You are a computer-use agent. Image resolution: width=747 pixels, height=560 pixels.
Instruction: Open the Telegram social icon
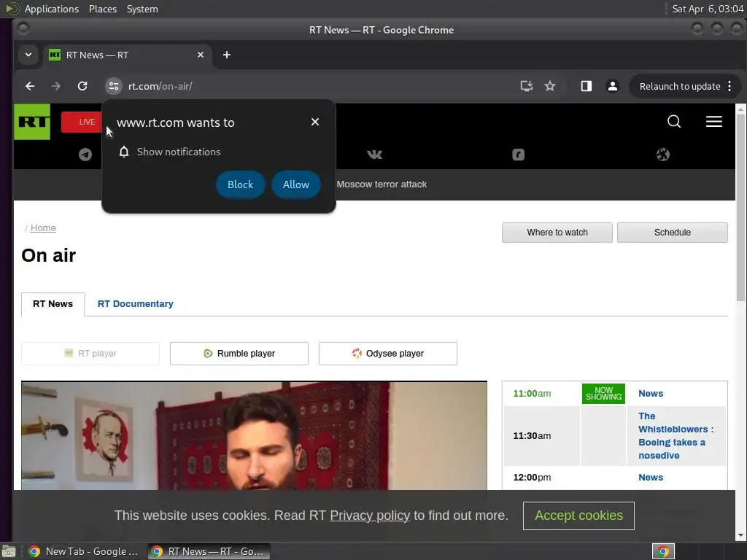tap(85, 155)
